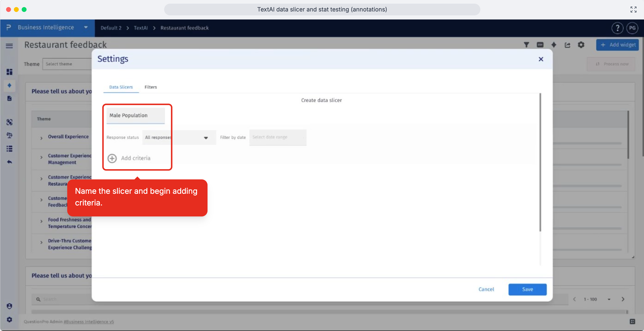The image size is (644, 331).
Task: Click the grid icon in the bottom right corner
Action: tap(632, 321)
